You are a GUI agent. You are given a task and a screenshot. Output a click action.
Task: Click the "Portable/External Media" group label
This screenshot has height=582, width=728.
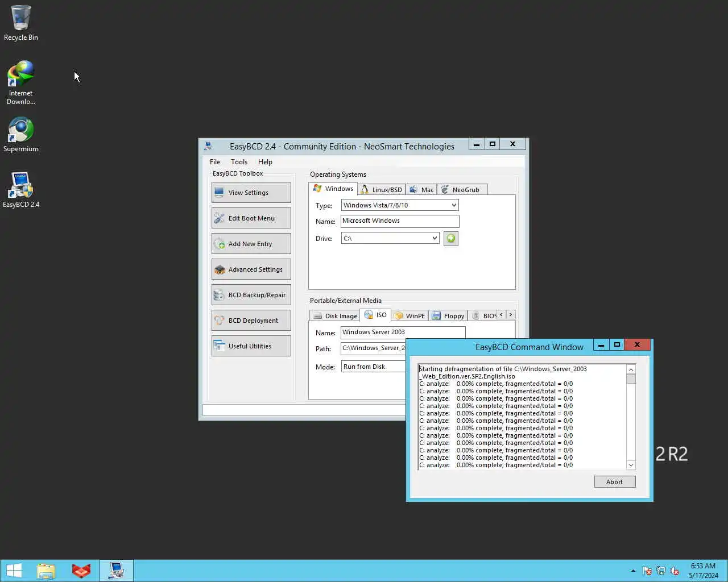click(345, 301)
